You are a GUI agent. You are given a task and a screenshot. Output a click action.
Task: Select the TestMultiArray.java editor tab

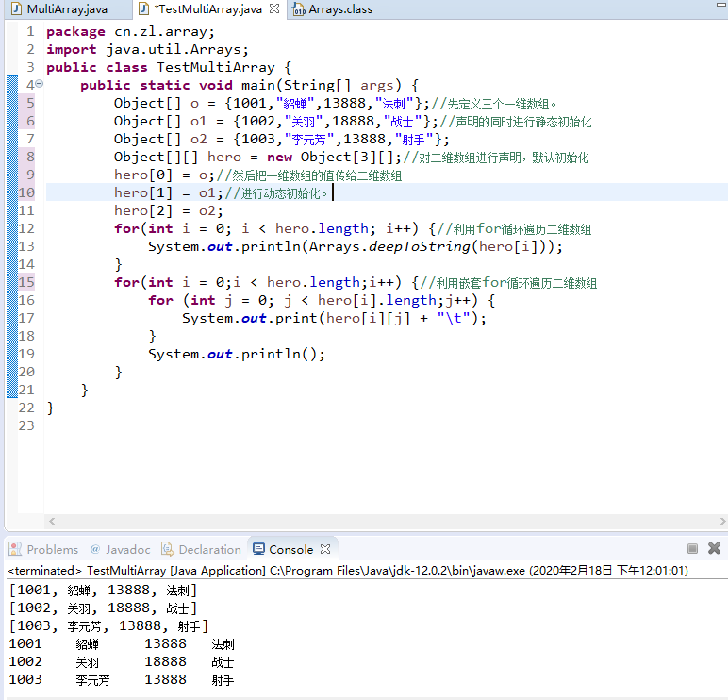(x=207, y=9)
